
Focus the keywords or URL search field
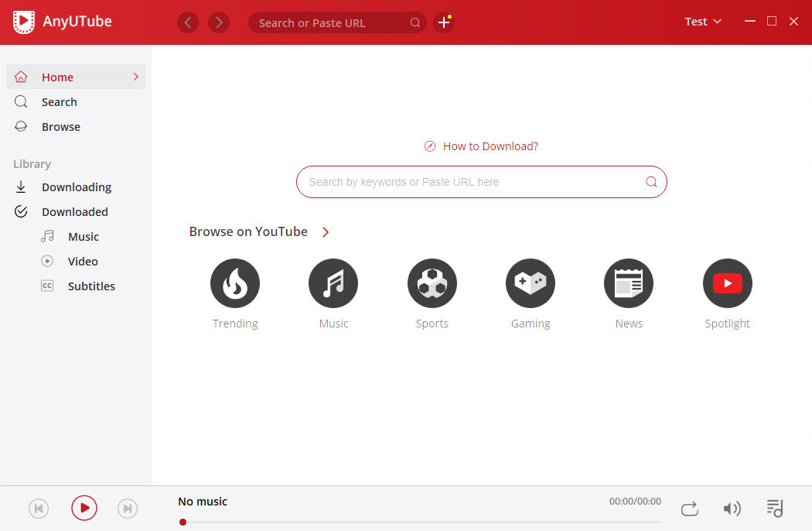[482, 182]
